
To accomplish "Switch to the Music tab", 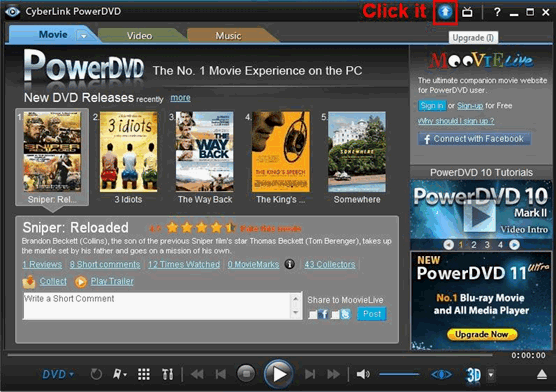I will 228,36.
